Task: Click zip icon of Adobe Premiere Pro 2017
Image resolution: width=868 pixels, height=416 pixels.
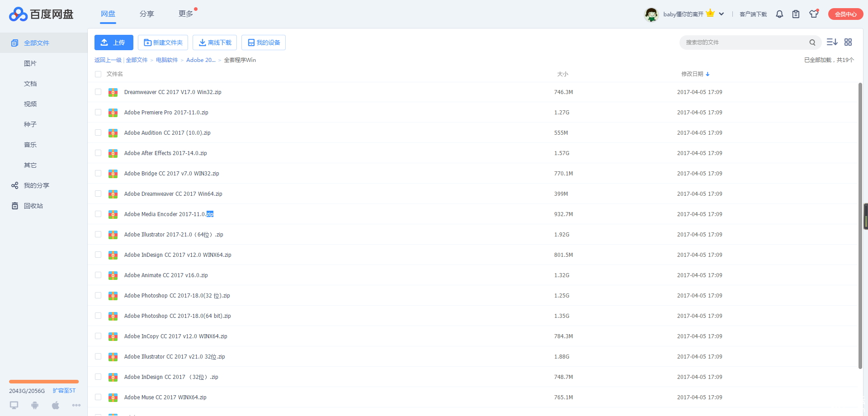Action: [113, 113]
